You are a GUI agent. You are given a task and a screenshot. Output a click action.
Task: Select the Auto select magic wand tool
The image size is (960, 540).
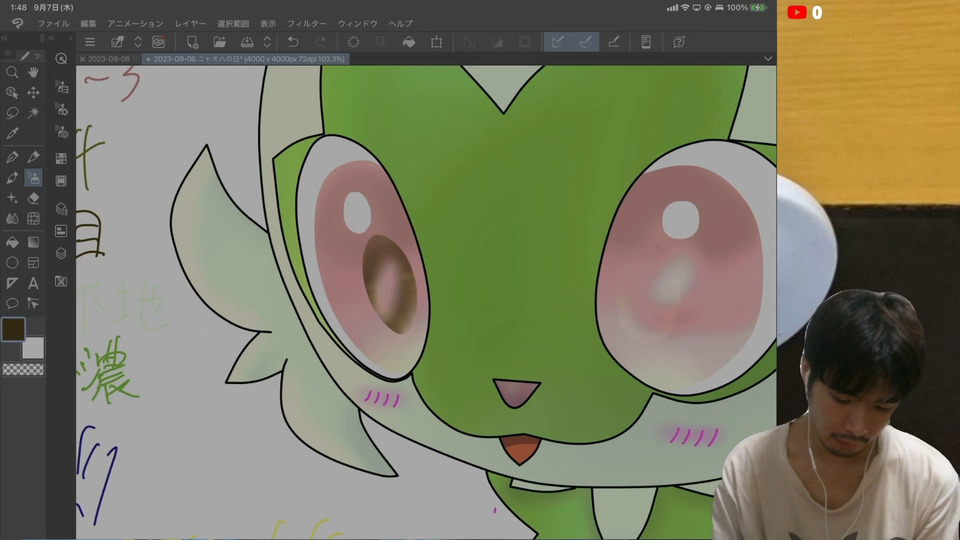tap(33, 113)
